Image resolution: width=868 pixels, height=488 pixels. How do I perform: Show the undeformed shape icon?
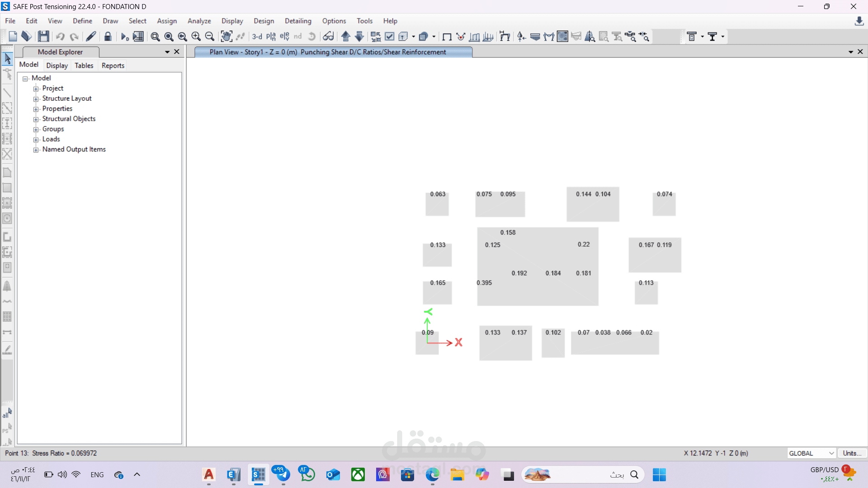(447, 37)
